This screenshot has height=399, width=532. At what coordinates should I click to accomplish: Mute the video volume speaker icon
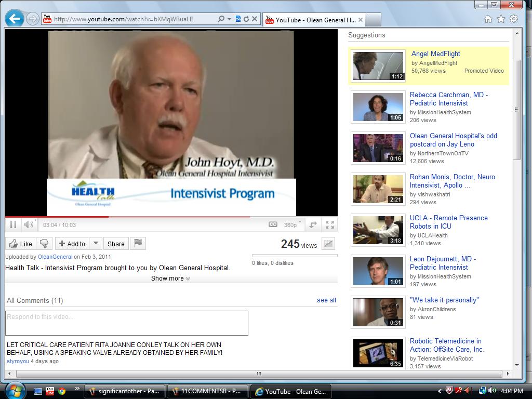pyautogui.click(x=29, y=224)
